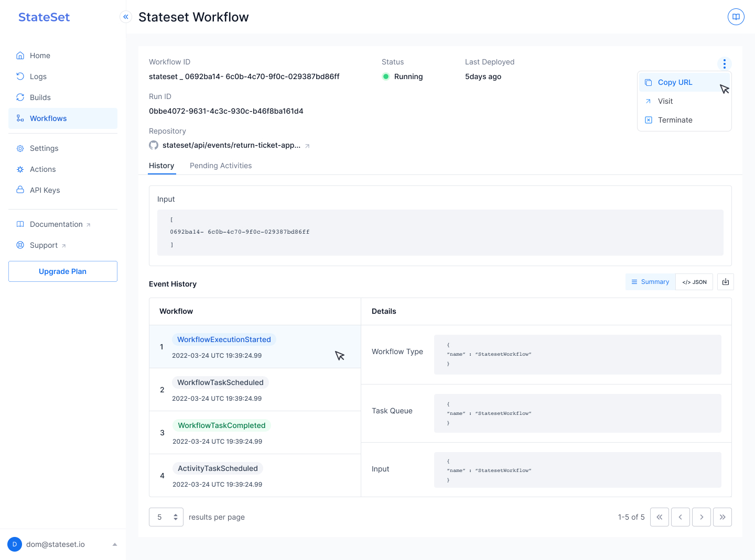The width and height of the screenshot is (755, 560).
Task: Click the API Keys lock icon in the sidebar
Action: [20, 190]
